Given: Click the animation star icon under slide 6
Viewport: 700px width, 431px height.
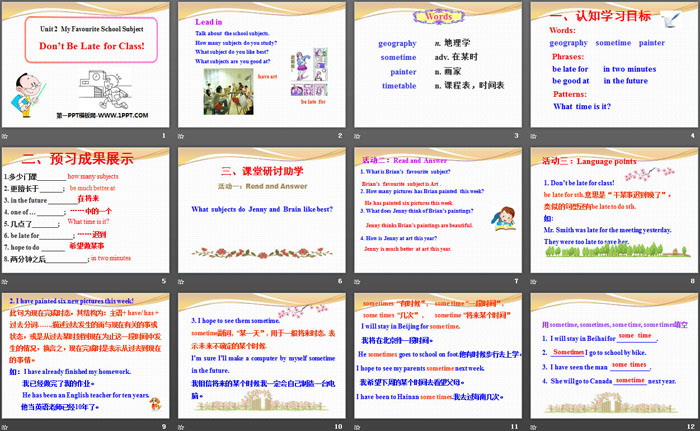Looking at the screenshot, I should pyautogui.click(x=181, y=281).
